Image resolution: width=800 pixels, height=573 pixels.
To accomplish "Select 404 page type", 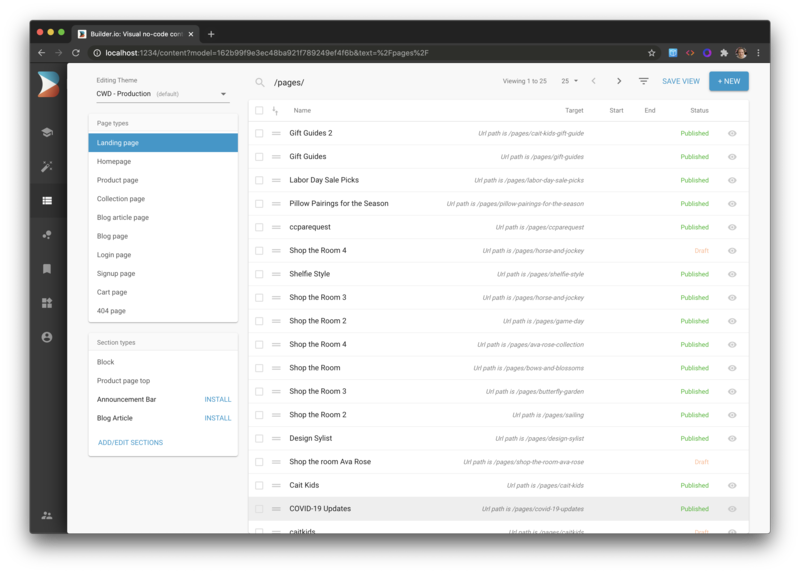I will click(x=163, y=311).
